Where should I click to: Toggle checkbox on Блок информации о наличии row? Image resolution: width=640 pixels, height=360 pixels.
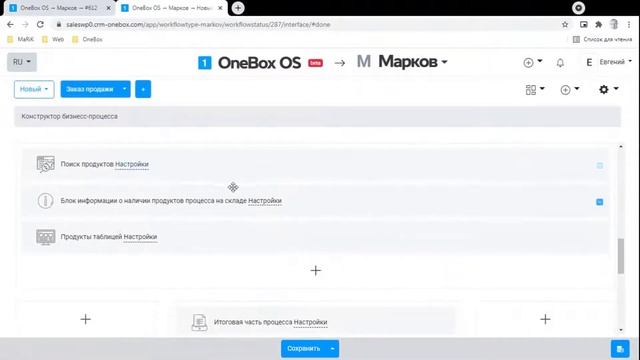click(600, 202)
